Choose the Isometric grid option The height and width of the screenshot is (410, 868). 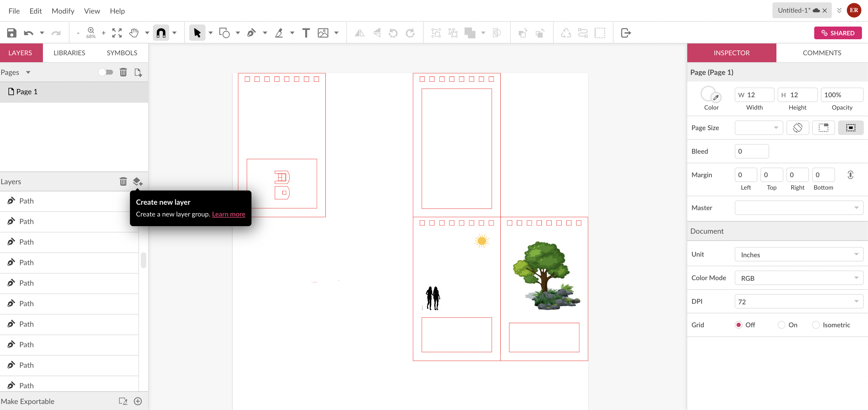point(816,325)
